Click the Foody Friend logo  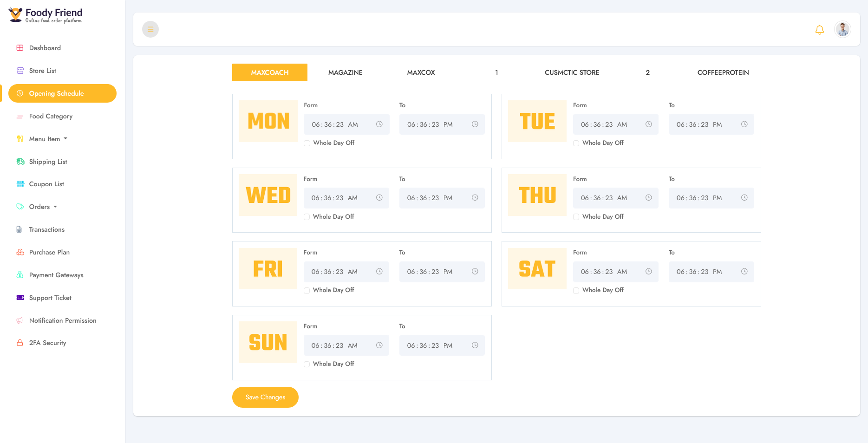click(46, 15)
